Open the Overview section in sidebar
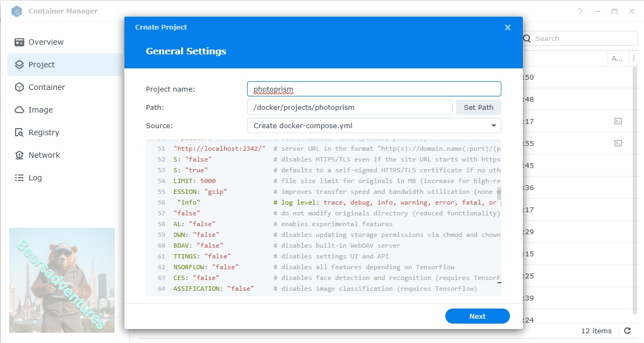 click(46, 42)
